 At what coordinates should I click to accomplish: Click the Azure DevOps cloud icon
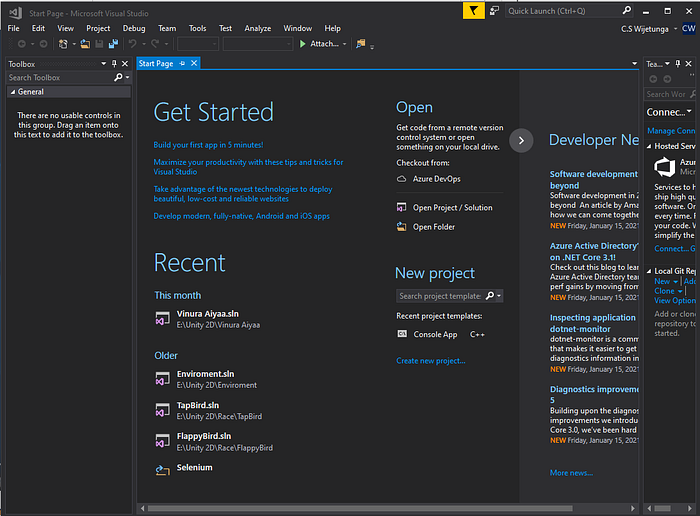(402, 179)
